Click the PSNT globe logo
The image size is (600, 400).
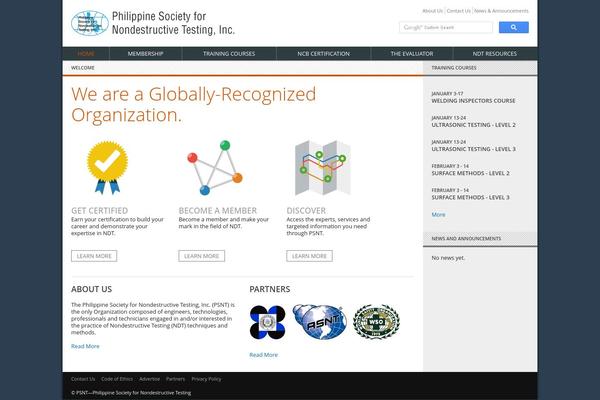click(x=90, y=23)
